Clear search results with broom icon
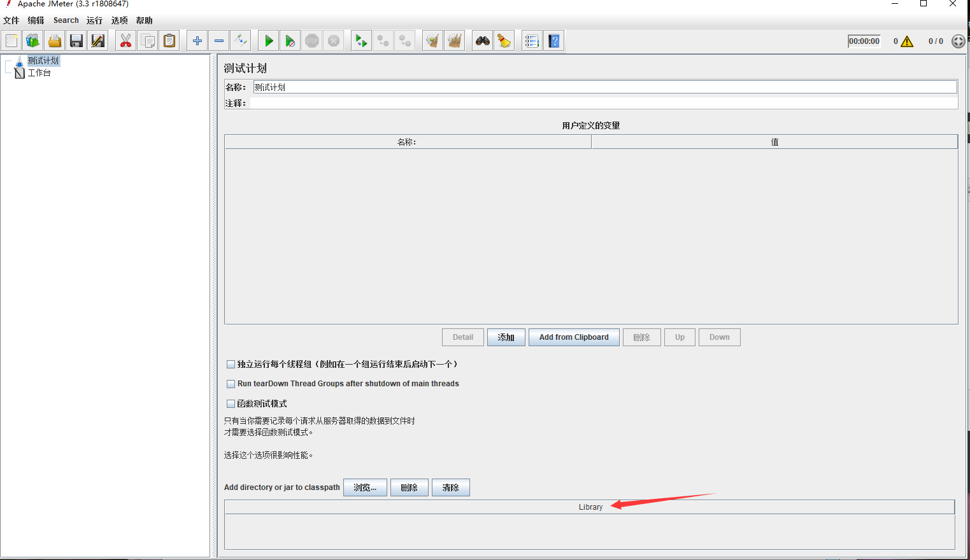Image resolution: width=970 pixels, height=560 pixels. point(504,40)
